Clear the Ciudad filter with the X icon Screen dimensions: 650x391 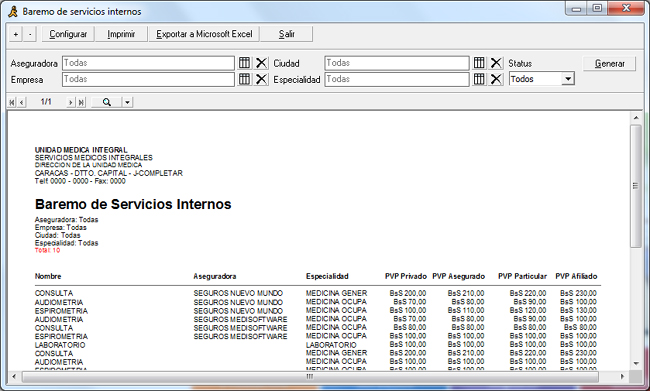pos(496,63)
